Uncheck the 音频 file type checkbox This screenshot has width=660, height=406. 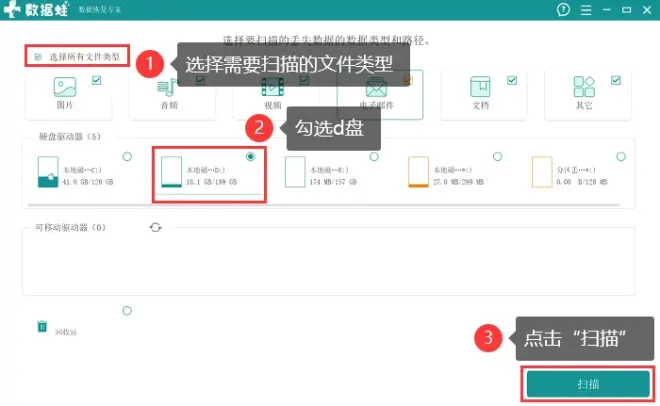pos(200,80)
